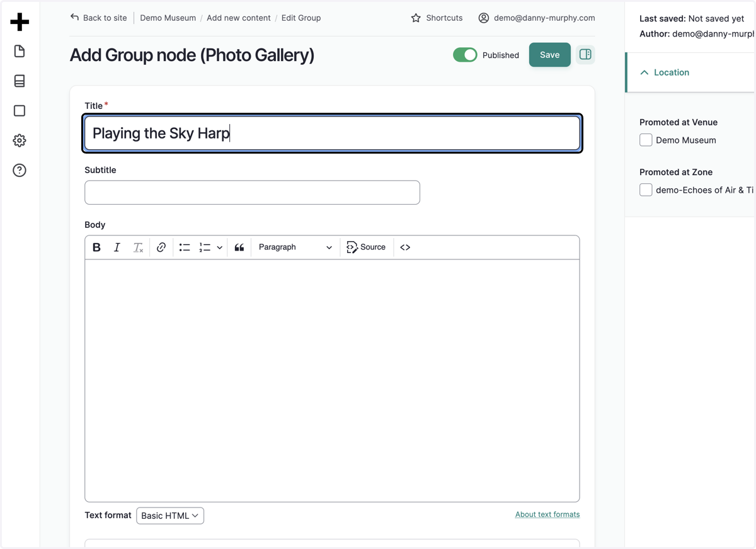This screenshot has width=756, height=549.
Task: Open the Shortcuts menu
Action: (x=444, y=18)
